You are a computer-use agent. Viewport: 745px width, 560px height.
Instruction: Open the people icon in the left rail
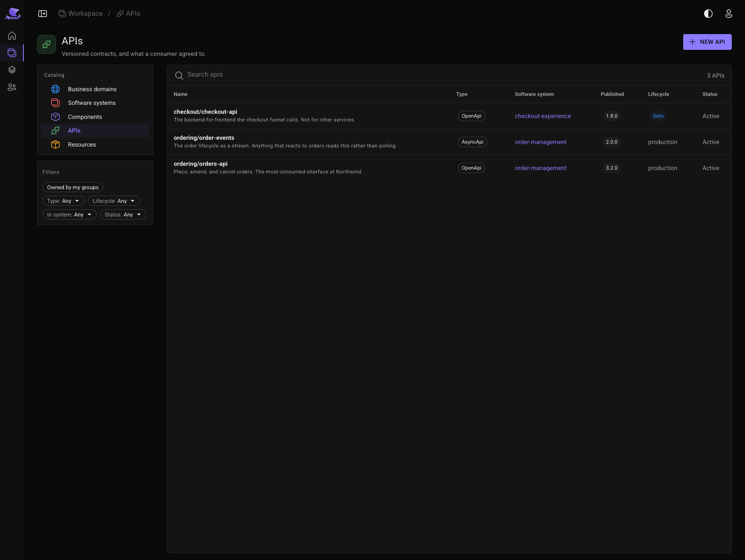pyautogui.click(x=12, y=87)
